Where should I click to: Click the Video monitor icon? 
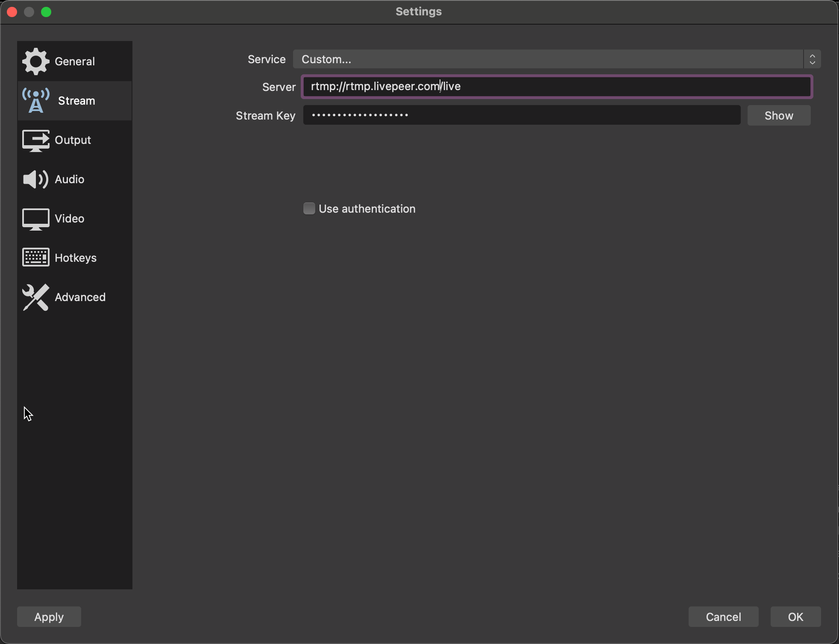click(35, 219)
